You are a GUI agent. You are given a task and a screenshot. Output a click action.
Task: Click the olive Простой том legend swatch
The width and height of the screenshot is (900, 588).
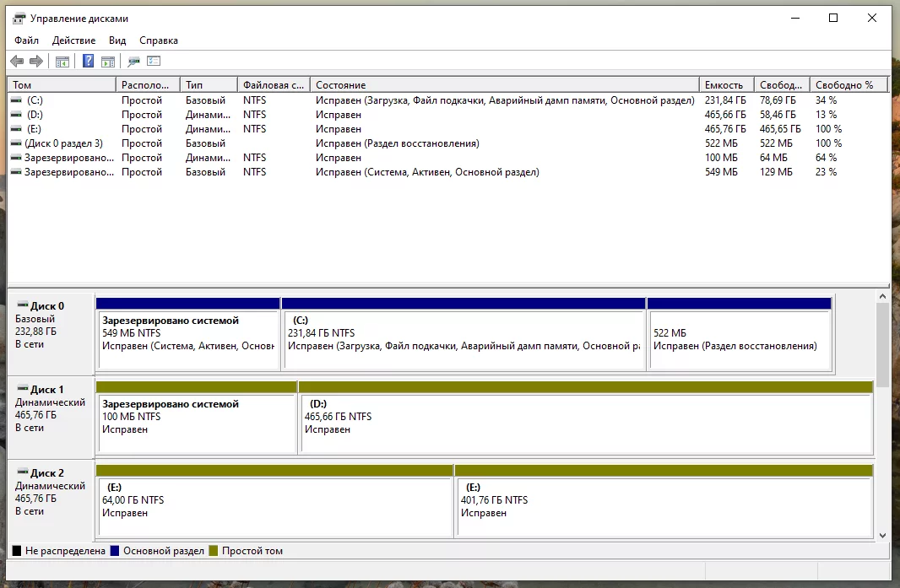click(x=214, y=551)
